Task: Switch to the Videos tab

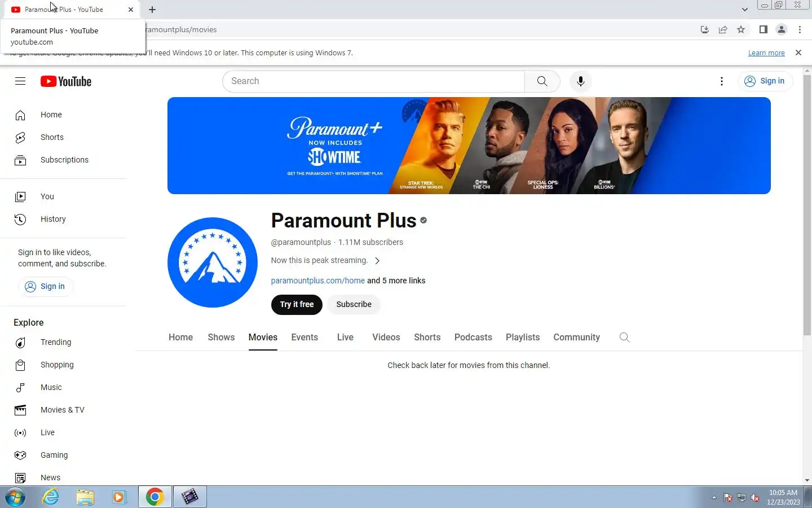Action: [386, 337]
